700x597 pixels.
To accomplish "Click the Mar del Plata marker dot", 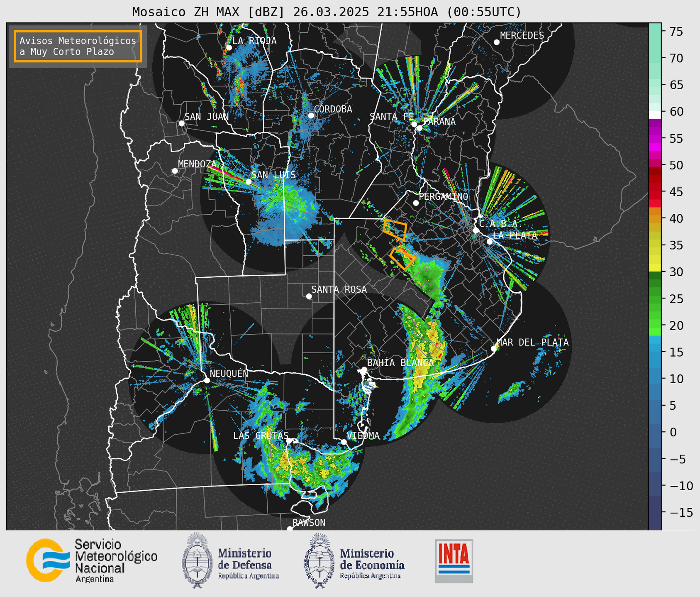I will (493, 349).
